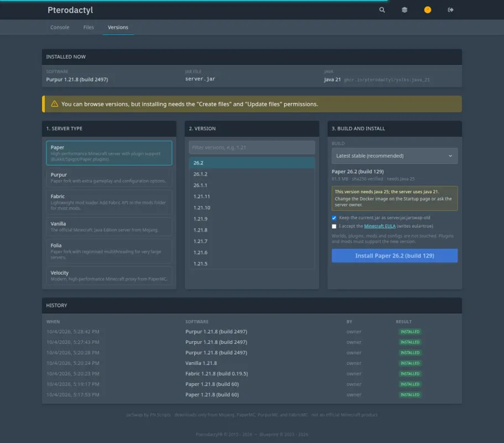Click the installed Purpur 1.21.8 (build 2497) software value
504x443 pixels.
click(77, 80)
